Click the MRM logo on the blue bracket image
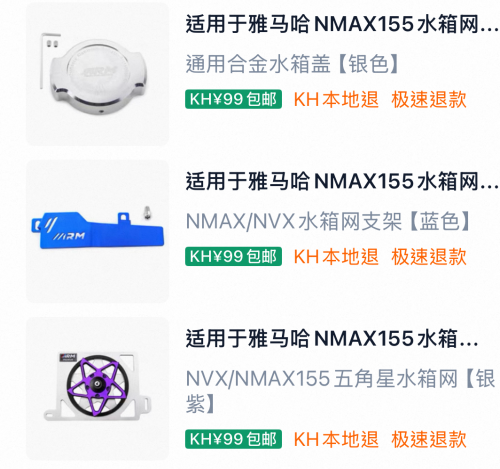The width and height of the screenshot is (500, 469). click(70, 236)
